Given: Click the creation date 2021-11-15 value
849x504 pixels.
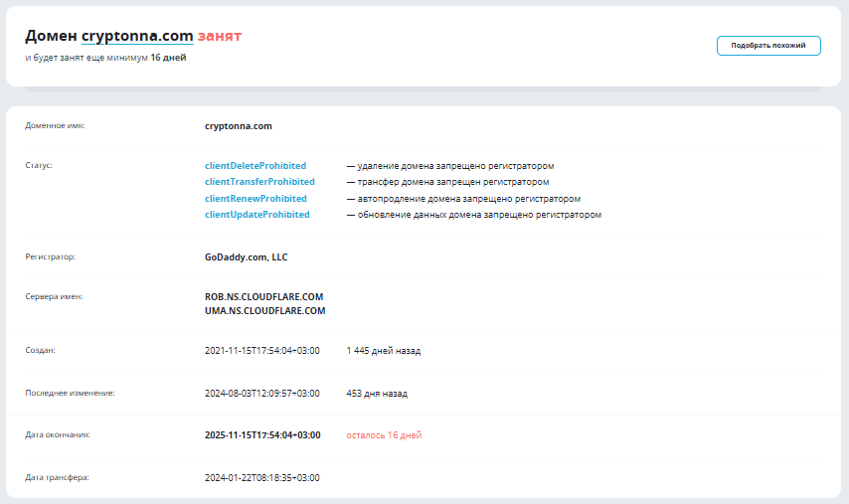Looking at the screenshot, I should (261, 351).
